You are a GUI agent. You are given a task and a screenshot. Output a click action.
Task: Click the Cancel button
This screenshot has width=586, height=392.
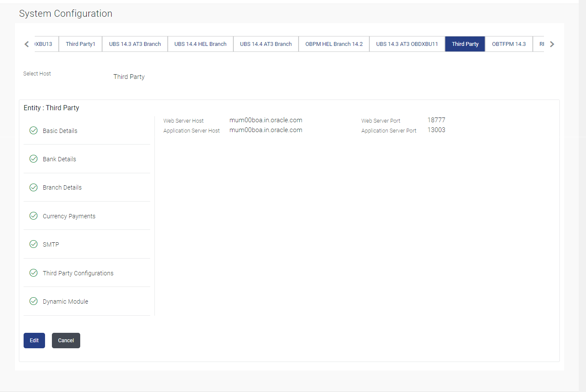(66, 341)
